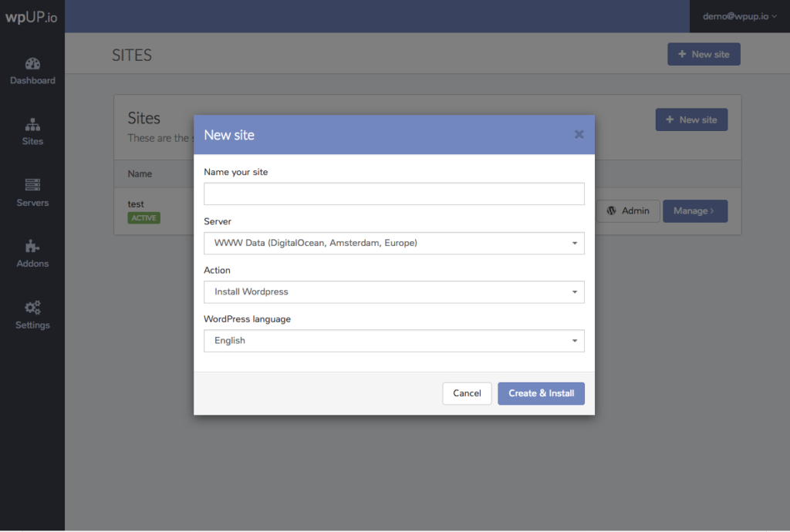Focus the Name your site field
This screenshot has width=790, height=532.
tap(394, 194)
